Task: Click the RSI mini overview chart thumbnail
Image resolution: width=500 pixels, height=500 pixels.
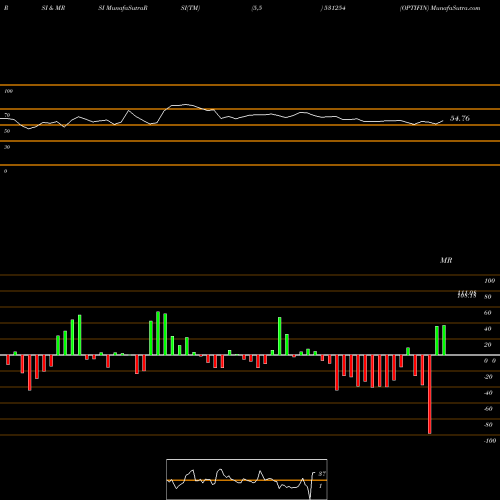Action: point(247,479)
